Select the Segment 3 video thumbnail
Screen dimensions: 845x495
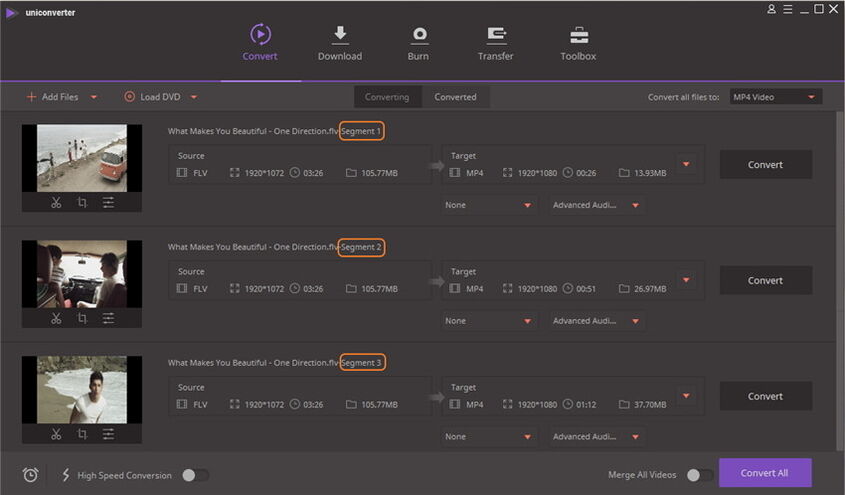click(x=82, y=390)
